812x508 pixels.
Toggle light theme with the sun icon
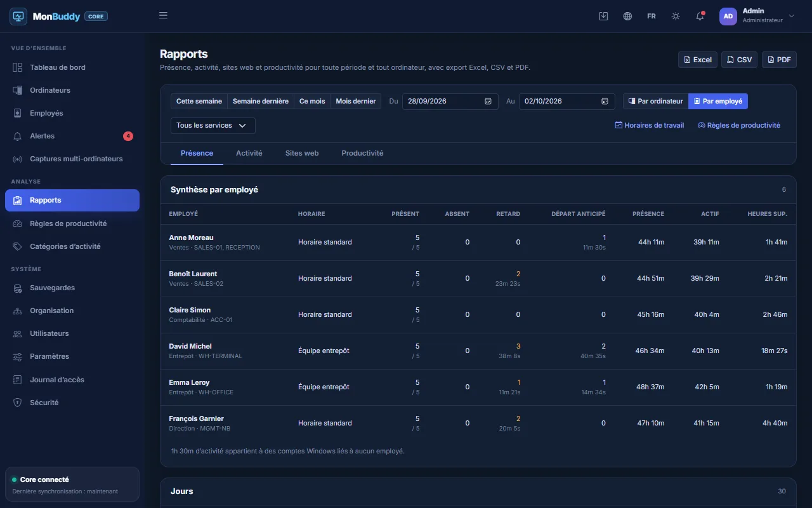(x=676, y=16)
